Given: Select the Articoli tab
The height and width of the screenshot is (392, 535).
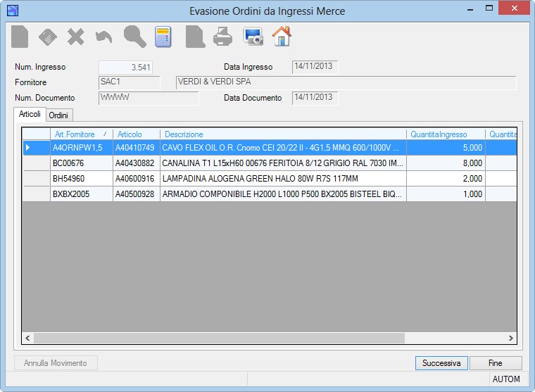Looking at the screenshot, I should pos(30,114).
